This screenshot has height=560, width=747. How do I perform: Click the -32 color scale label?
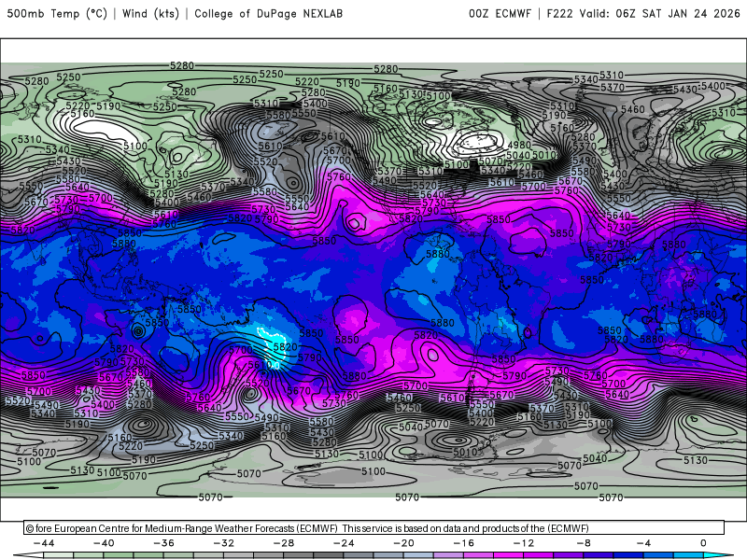(x=224, y=543)
